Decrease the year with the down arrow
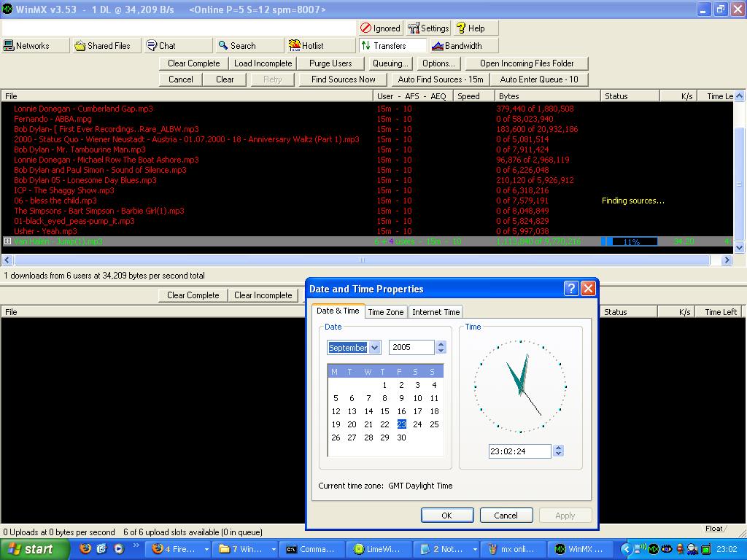 tap(441, 351)
